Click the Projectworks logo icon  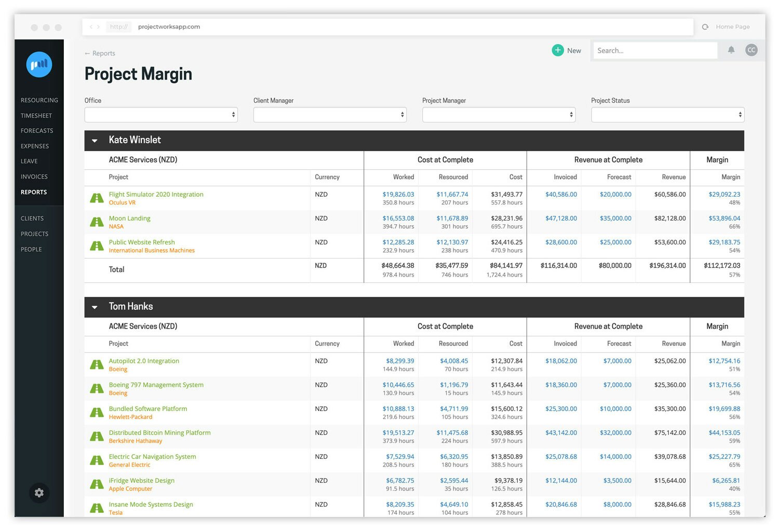(x=39, y=64)
